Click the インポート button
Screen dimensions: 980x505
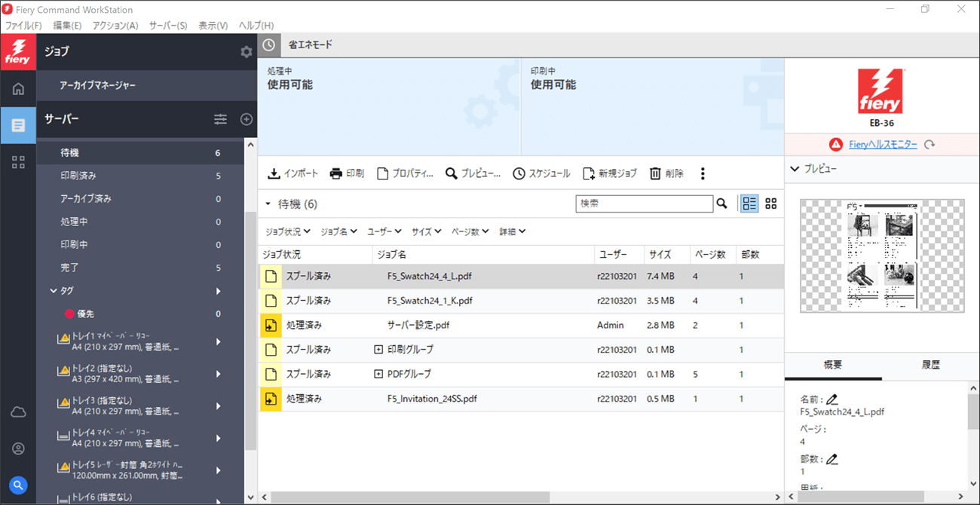(x=293, y=173)
